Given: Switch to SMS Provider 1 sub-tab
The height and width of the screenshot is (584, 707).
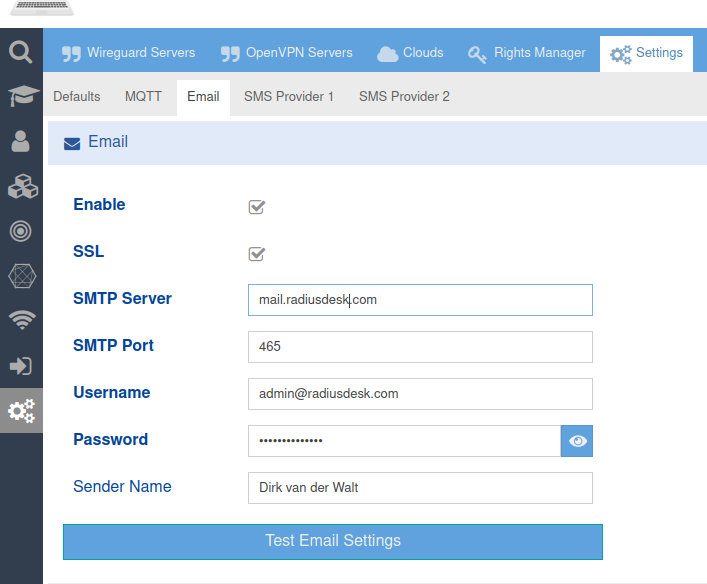Looking at the screenshot, I should coord(288,97).
